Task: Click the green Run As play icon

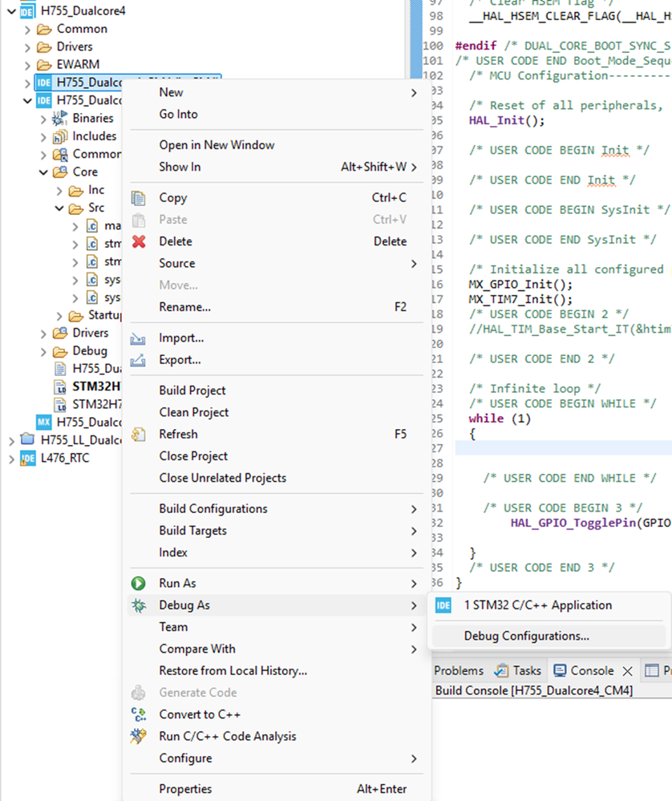Action: 139,583
